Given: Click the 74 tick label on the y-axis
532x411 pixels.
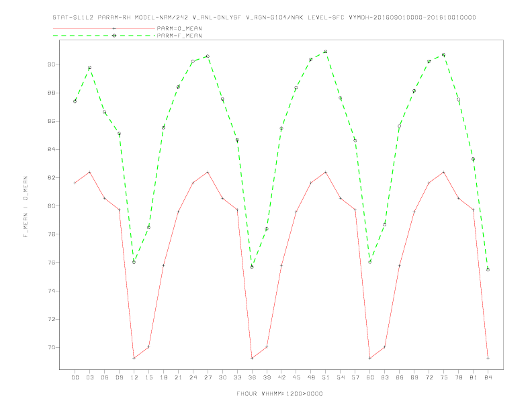Looking at the screenshot, I should (51, 291).
